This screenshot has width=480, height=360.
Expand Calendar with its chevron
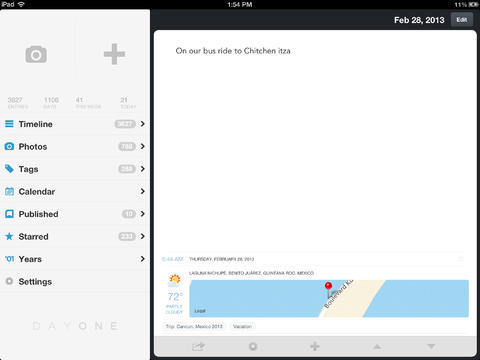pos(143,191)
